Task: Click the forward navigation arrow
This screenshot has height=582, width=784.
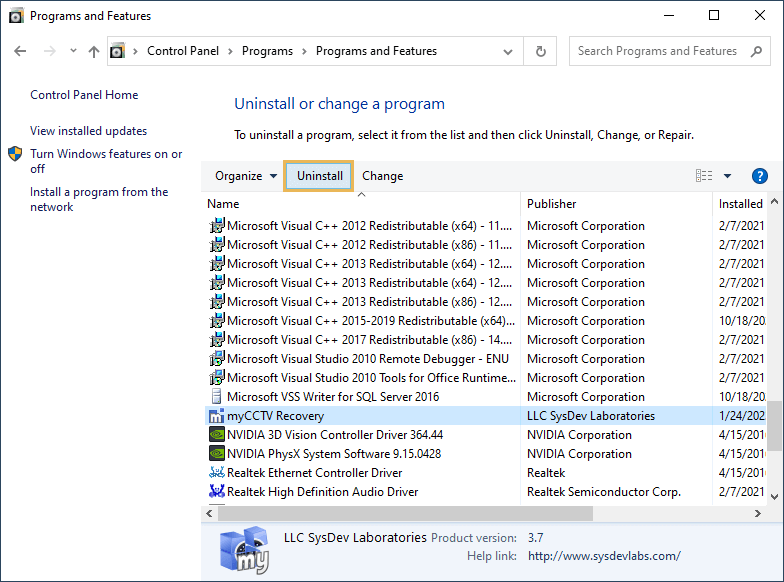Action: [x=49, y=51]
